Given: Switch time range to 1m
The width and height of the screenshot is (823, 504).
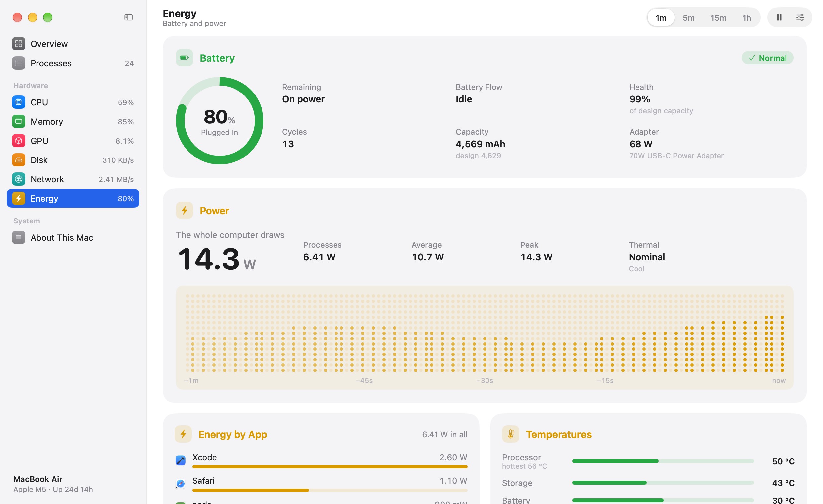Looking at the screenshot, I should [661, 17].
